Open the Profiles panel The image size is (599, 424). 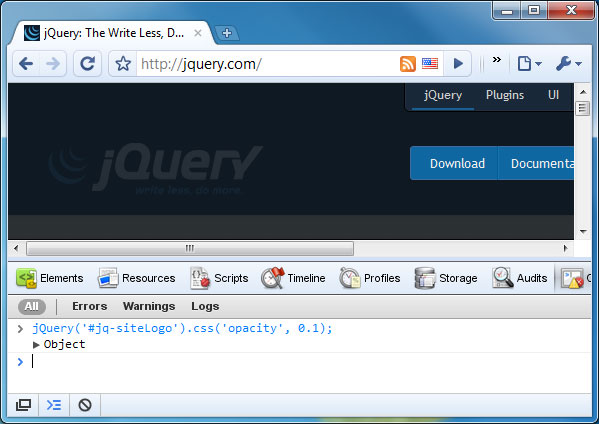point(370,278)
